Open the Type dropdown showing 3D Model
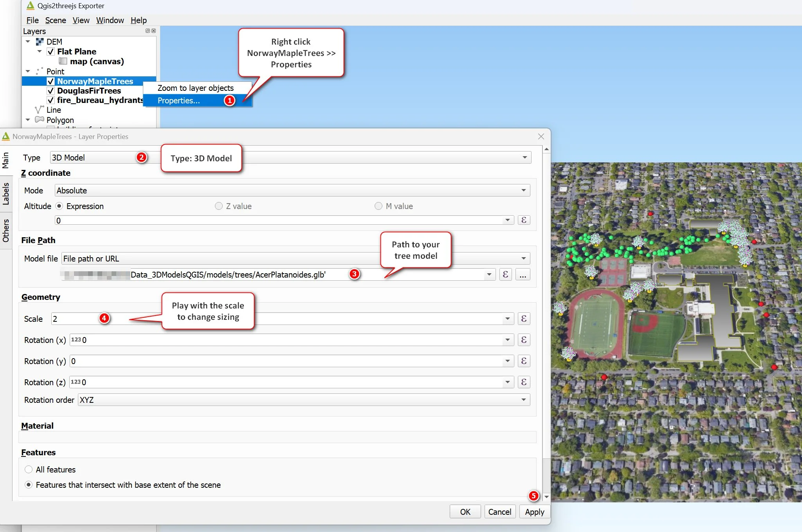The height and width of the screenshot is (532, 802). [525, 157]
